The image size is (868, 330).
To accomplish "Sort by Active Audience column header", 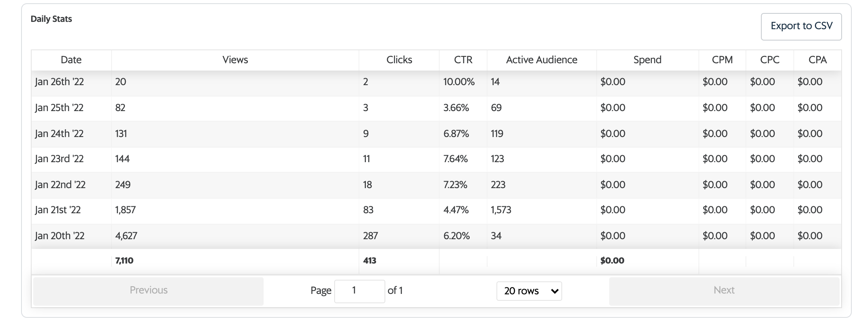I will click(x=541, y=60).
